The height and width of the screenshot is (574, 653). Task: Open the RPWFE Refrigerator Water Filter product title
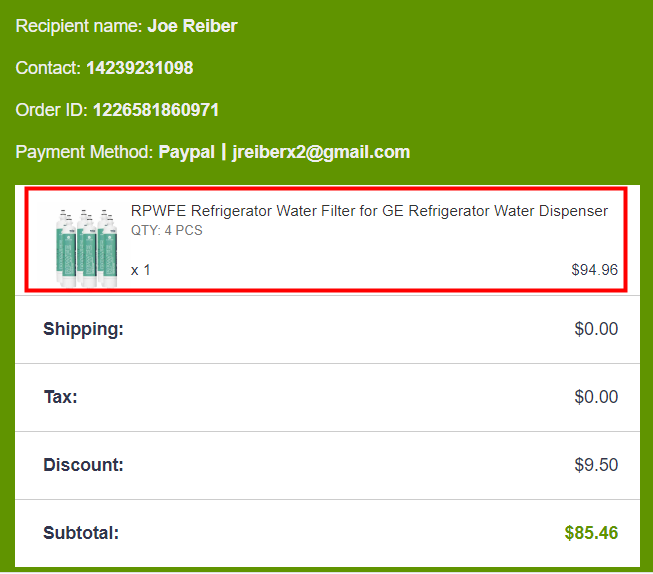(369, 211)
